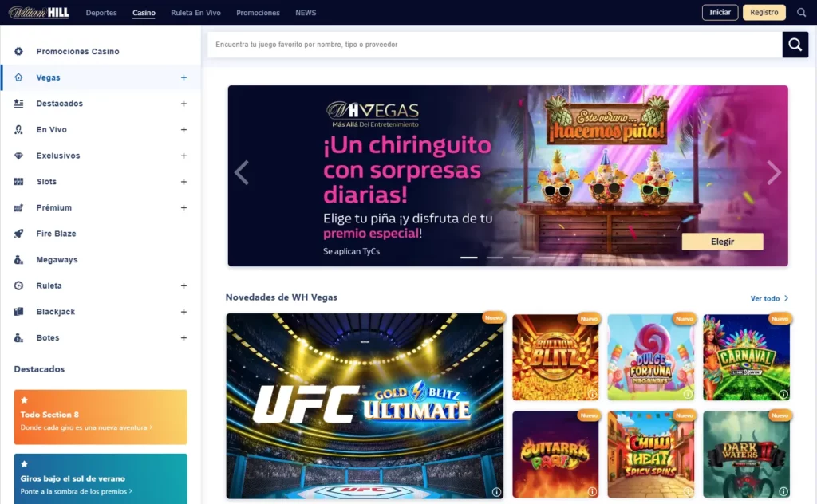Image resolution: width=817 pixels, height=504 pixels.
Task: Open Giros bajo el sol de verano card
Action: (101, 479)
